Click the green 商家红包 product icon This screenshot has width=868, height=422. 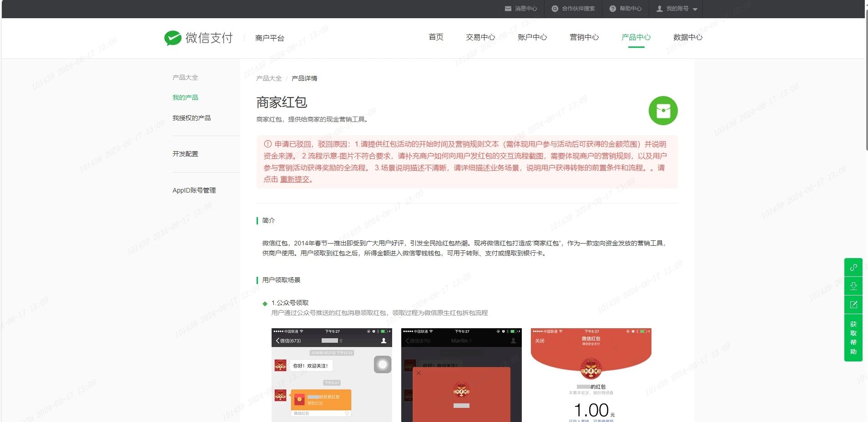pyautogui.click(x=663, y=111)
